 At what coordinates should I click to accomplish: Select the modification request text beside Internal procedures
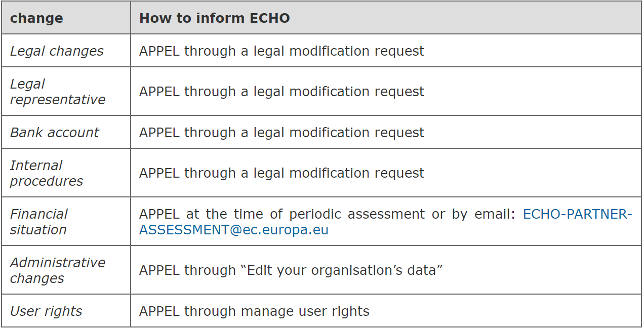tap(339, 173)
